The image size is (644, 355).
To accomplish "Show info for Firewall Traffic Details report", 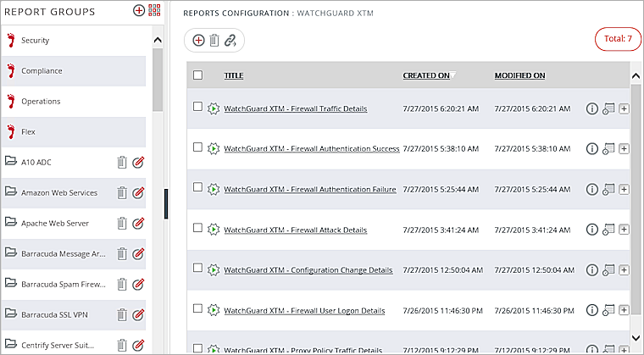I will pyautogui.click(x=592, y=108).
